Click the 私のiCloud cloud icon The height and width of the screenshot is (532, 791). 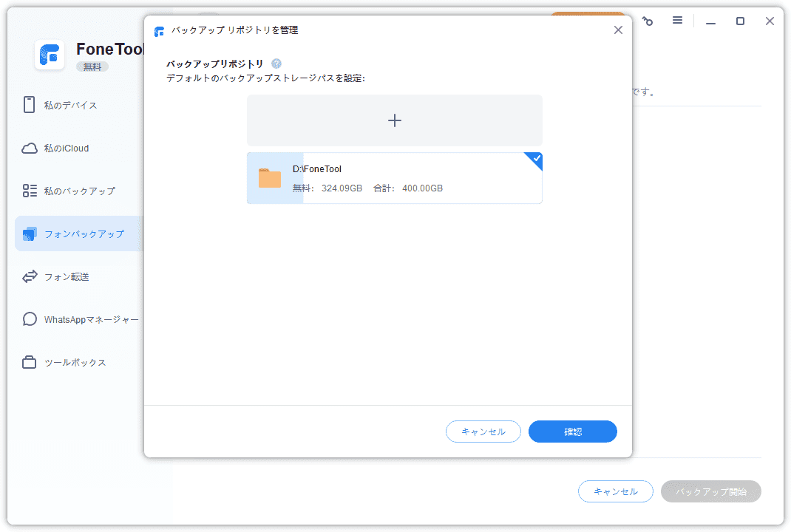30,148
